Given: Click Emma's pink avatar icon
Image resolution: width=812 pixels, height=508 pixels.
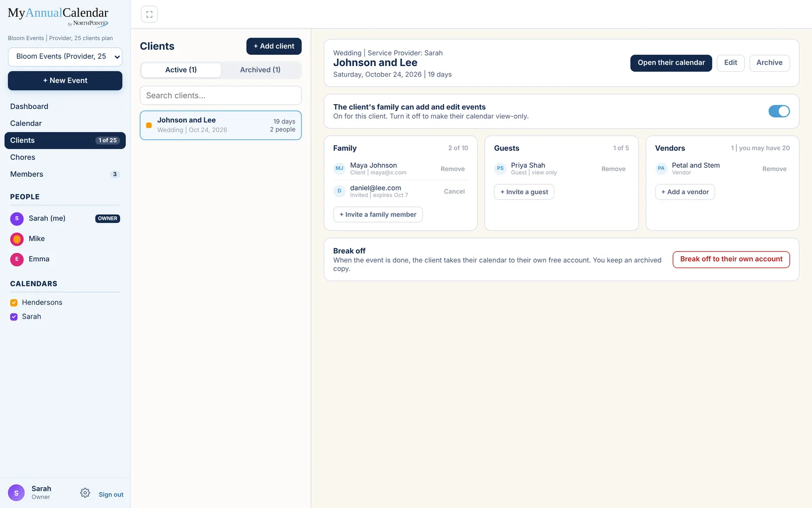Looking at the screenshot, I should point(17,259).
